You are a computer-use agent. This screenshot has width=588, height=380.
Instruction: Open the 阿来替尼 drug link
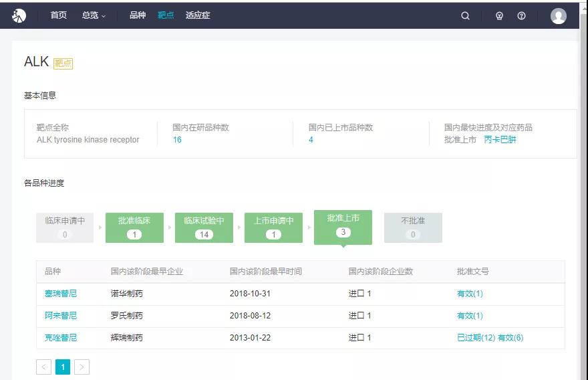tap(61, 316)
